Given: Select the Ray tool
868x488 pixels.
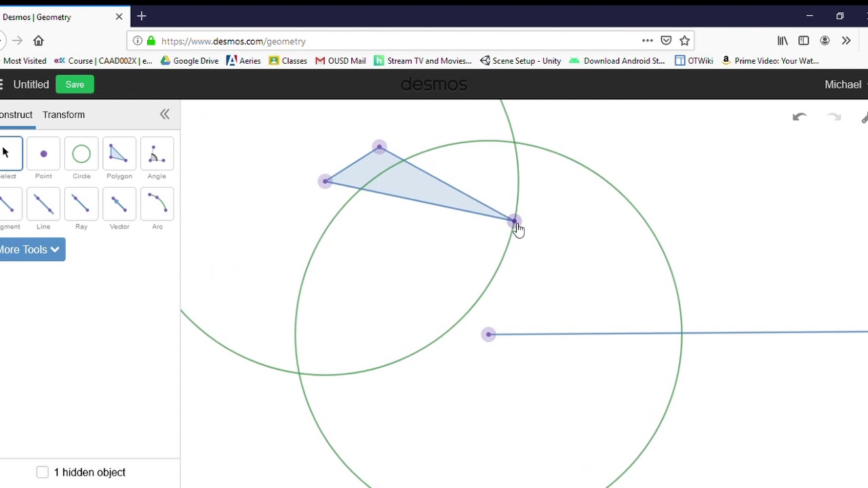Looking at the screenshot, I should (81, 204).
